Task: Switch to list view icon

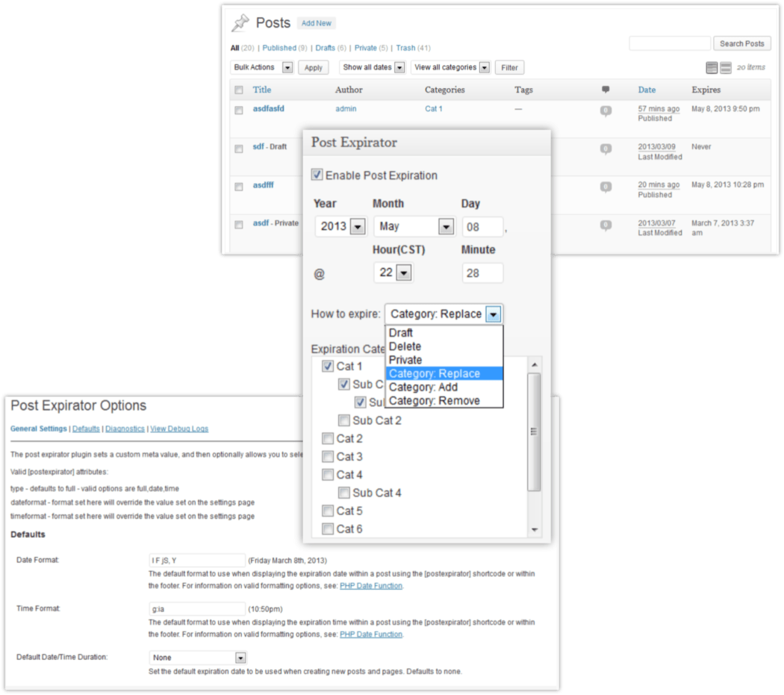Action: (x=712, y=67)
